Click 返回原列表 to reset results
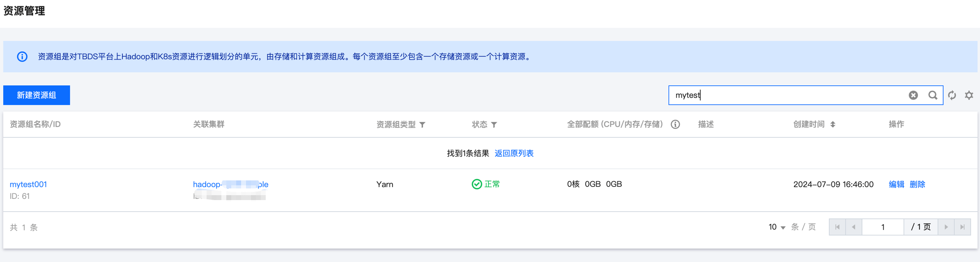Image resolution: width=980 pixels, height=262 pixels. pyautogui.click(x=514, y=153)
